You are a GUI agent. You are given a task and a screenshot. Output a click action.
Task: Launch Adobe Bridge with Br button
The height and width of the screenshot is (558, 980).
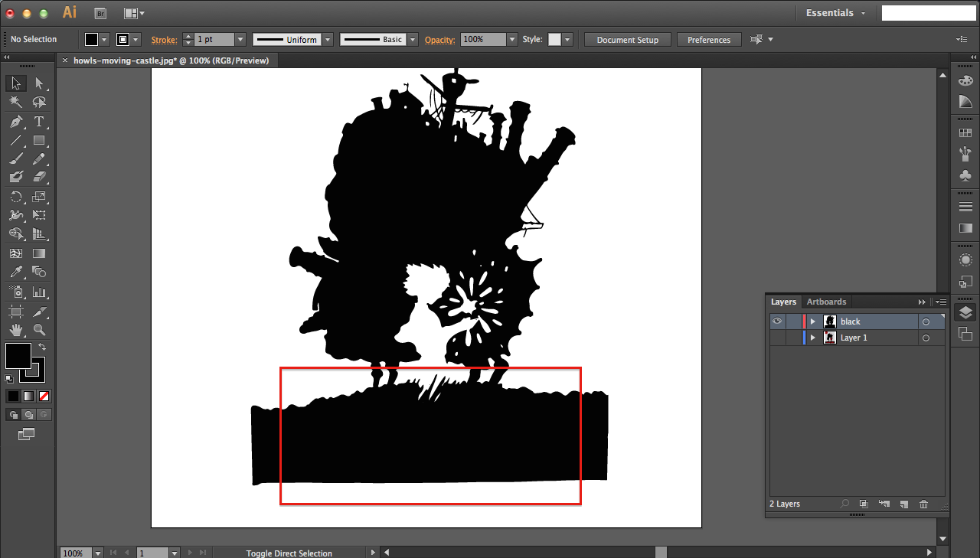pyautogui.click(x=100, y=13)
